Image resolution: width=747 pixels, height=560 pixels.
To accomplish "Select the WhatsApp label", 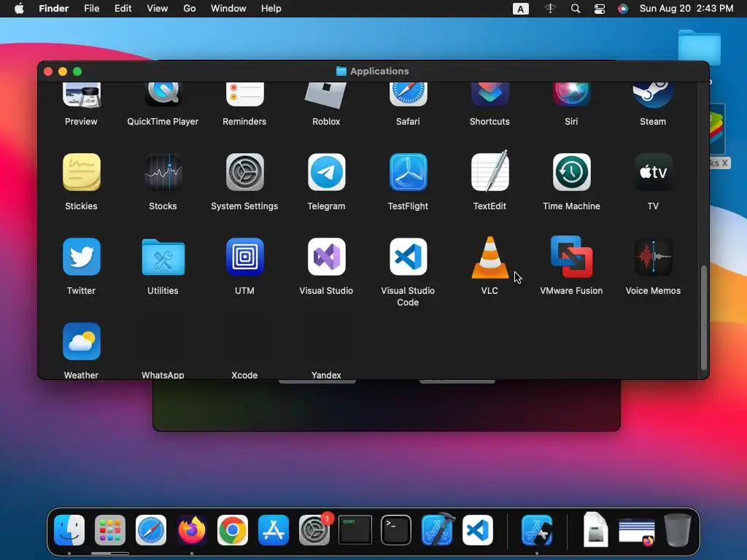I will click(x=163, y=375).
